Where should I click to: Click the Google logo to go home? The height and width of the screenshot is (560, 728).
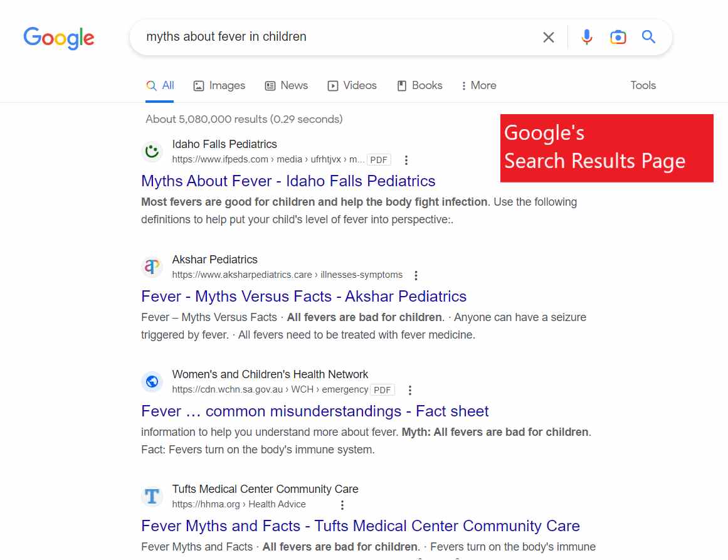tap(58, 38)
